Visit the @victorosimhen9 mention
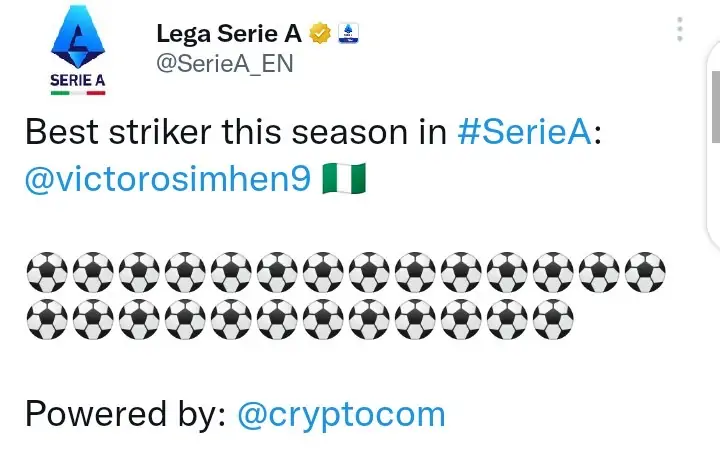 click(x=167, y=182)
